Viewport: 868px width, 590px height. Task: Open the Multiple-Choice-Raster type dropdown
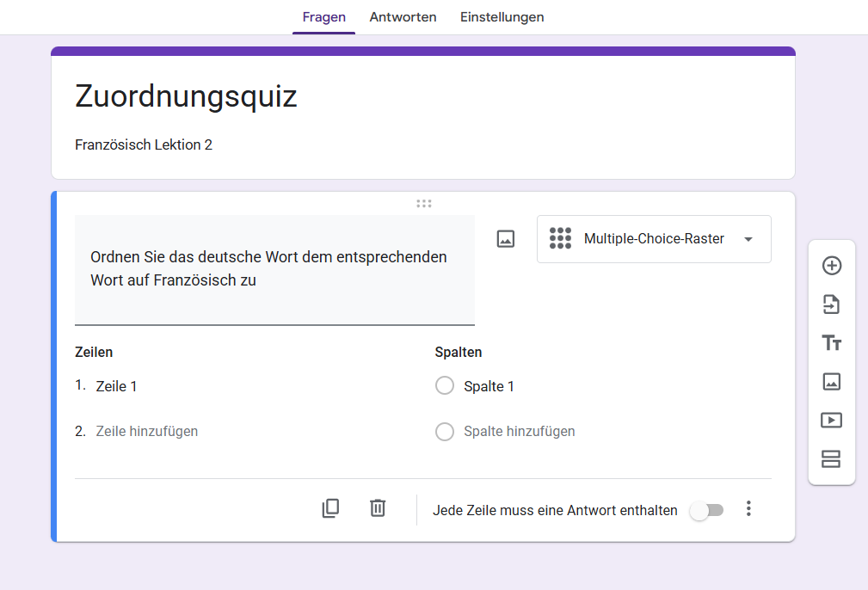coord(654,238)
